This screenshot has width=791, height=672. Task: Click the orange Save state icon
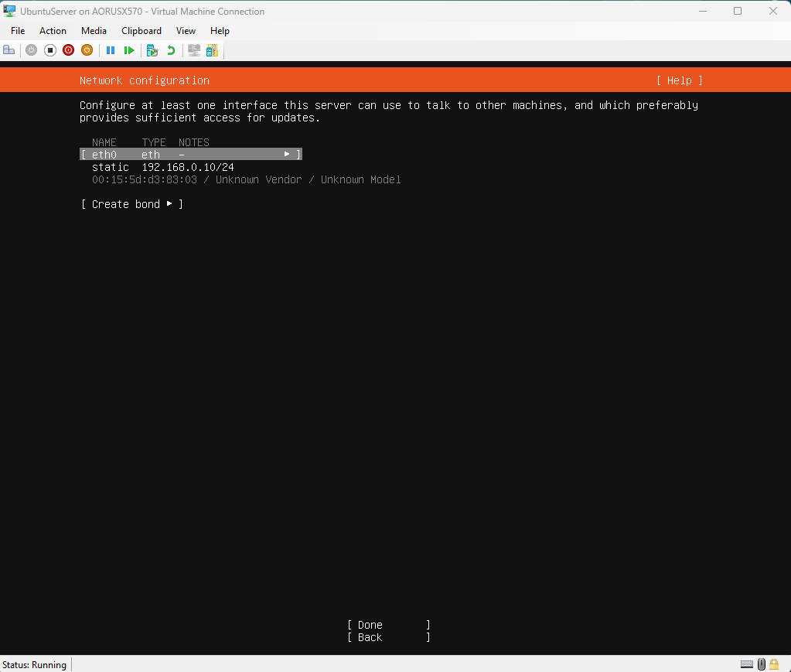click(87, 50)
